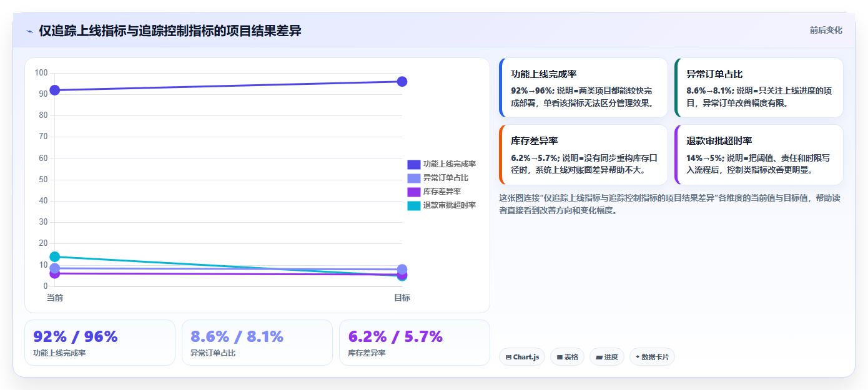Viewport: 868px width, 390px height.
Task: Click the 96 data point at 目标
Action: 402,81
